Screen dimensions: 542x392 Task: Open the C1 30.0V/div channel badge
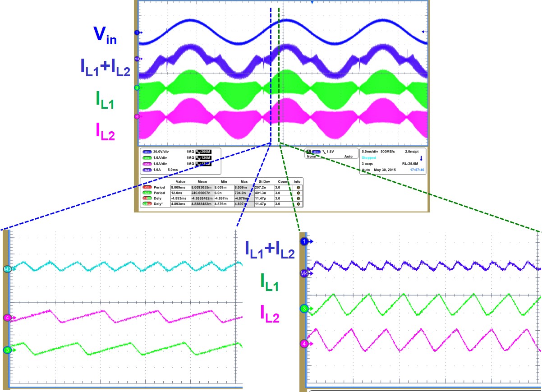pyautogui.click(x=147, y=152)
